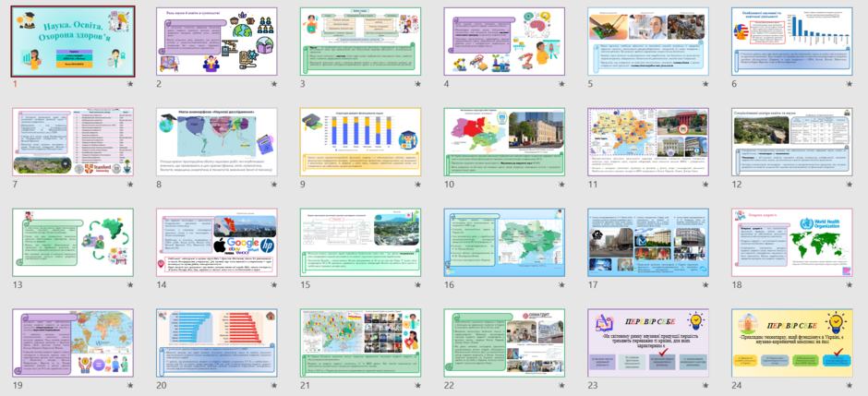The height and width of the screenshot is (396, 868).
Task: Click animation star icon under slide 15
Action: tap(418, 285)
